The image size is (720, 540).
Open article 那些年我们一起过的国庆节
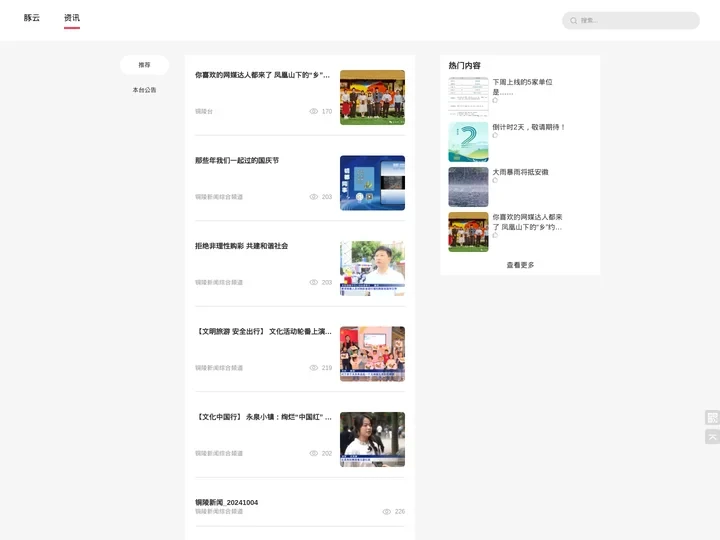[x=237, y=160]
